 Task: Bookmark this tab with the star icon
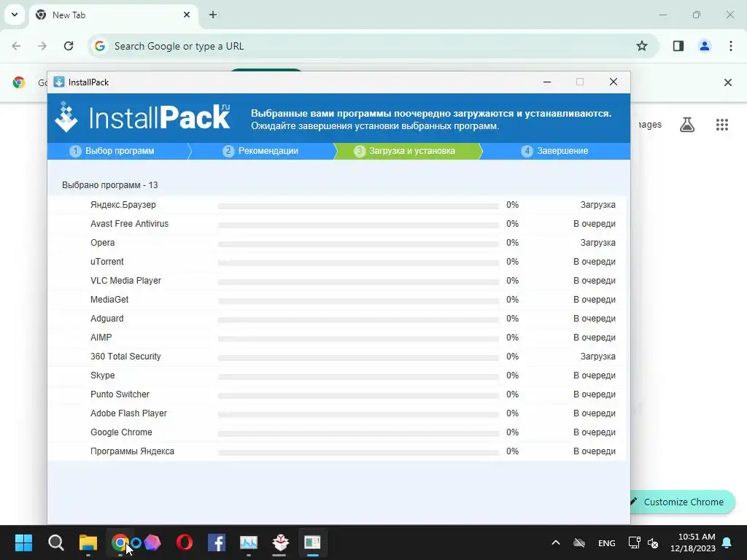pos(642,46)
